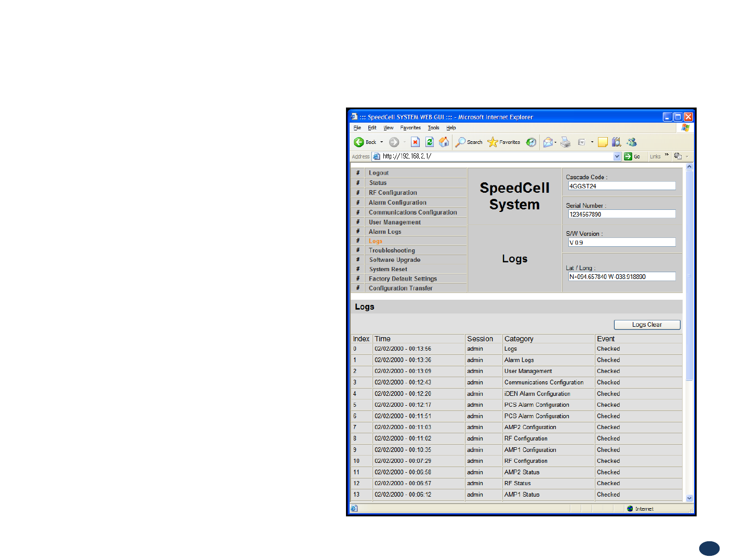Viewport: 746px width, 560px height.
Task: Click the Serial Number field
Action: pyautogui.click(x=622, y=214)
